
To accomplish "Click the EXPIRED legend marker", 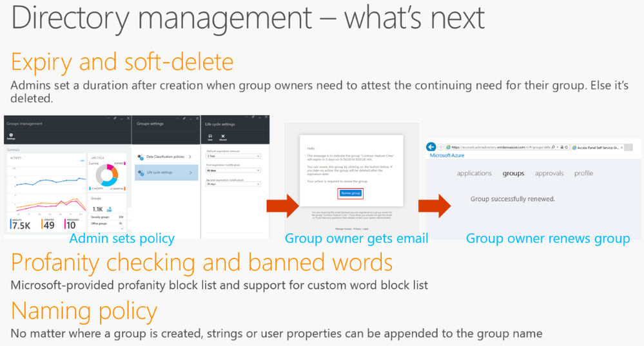I will [125, 164].
